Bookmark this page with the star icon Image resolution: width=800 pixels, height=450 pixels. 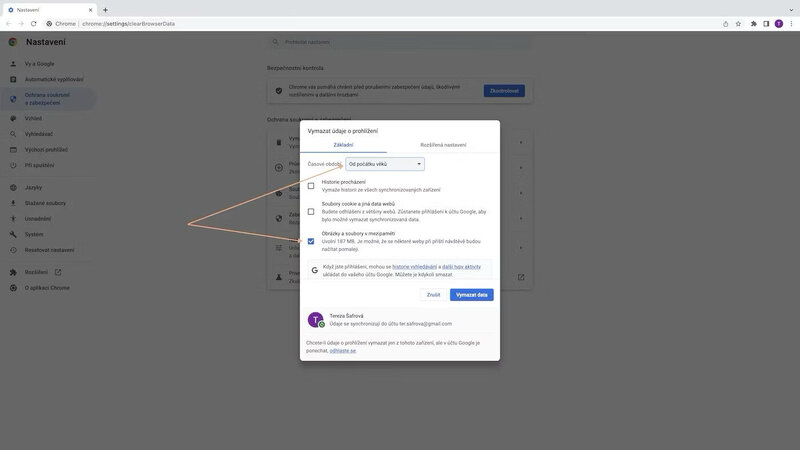point(738,23)
